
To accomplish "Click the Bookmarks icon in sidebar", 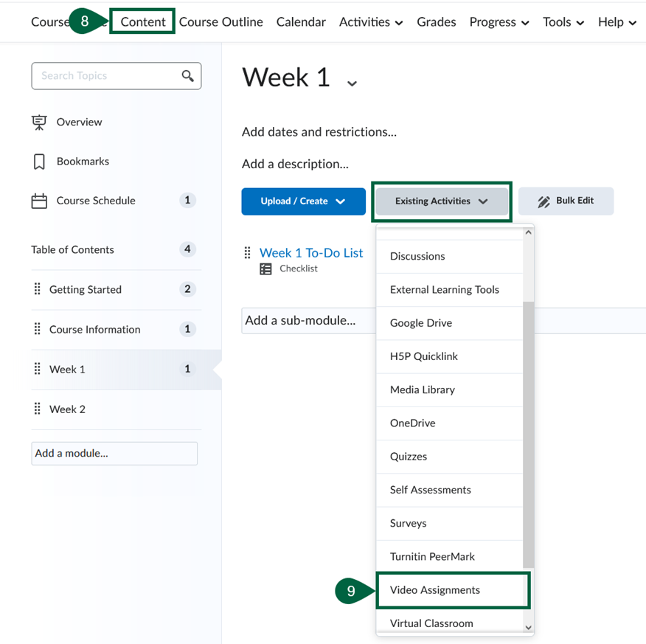I will coord(39,162).
